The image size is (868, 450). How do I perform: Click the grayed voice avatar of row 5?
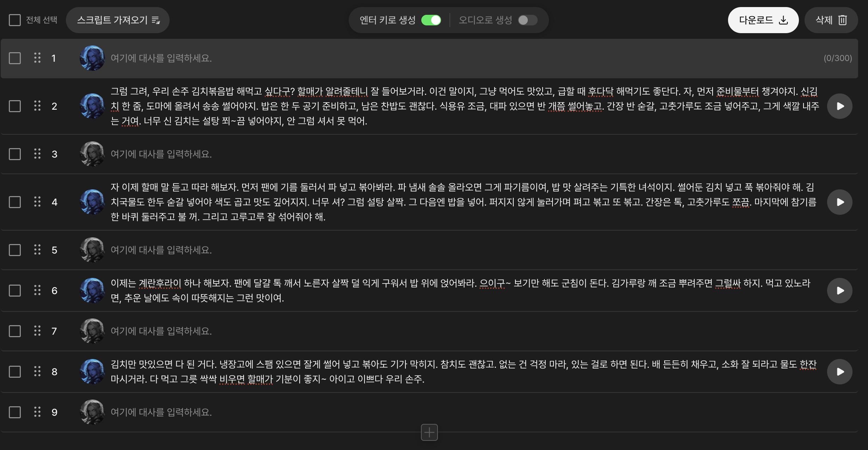92,250
